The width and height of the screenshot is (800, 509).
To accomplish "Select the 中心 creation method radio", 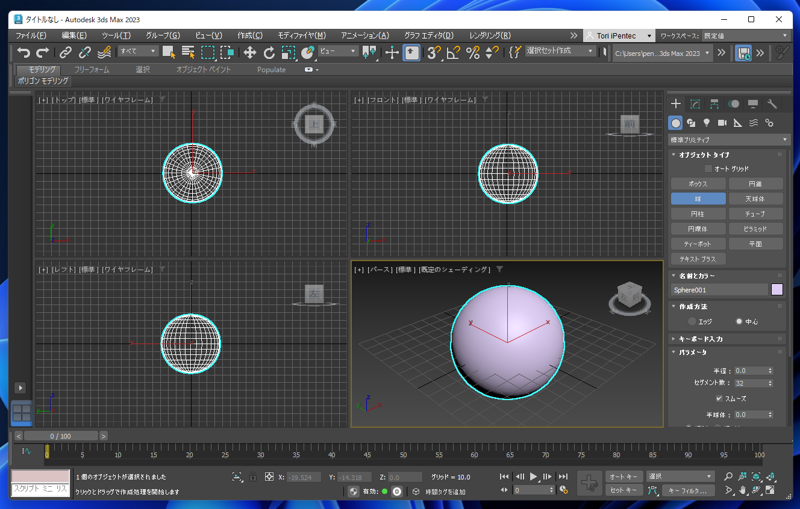I will 739,321.
